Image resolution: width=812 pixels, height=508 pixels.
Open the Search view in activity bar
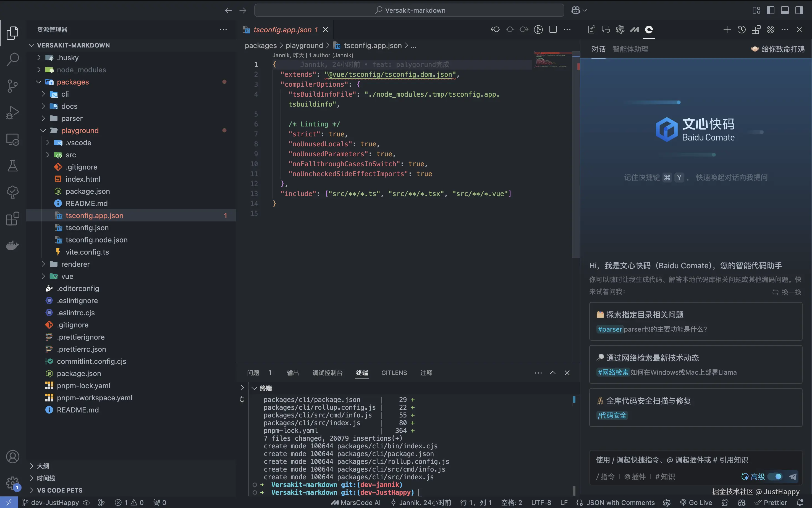point(13,59)
